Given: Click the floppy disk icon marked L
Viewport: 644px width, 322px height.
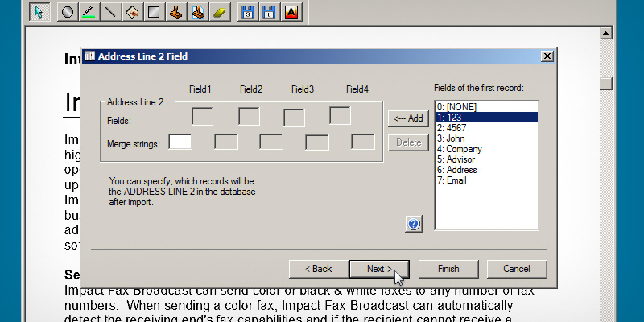Looking at the screenshot, I should coord(270,12).
